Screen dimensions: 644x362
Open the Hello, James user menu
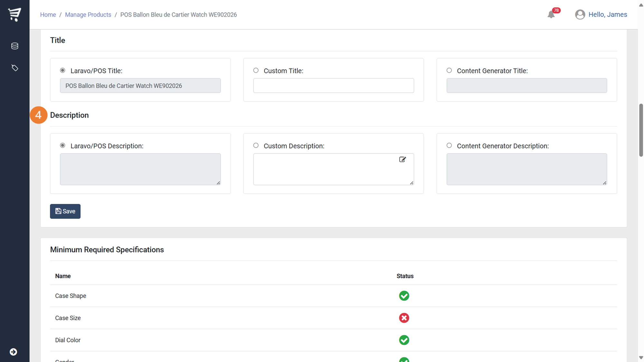pyautogui.click(x=607, y=14)
